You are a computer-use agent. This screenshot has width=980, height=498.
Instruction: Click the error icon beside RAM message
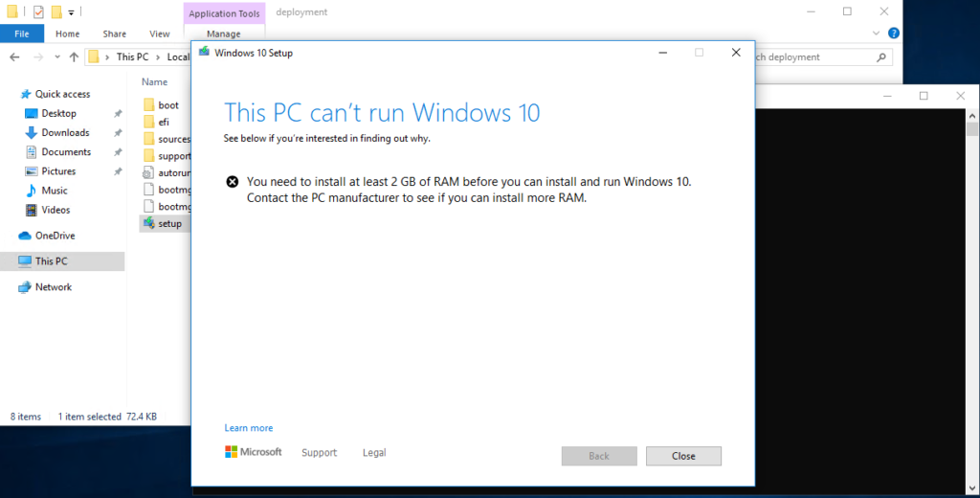[232, 182]
